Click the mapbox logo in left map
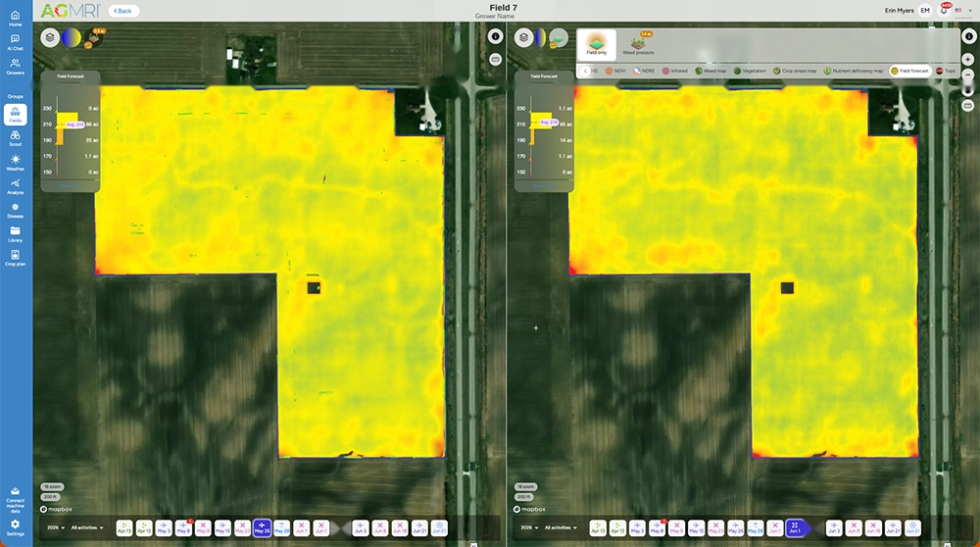Viewport: 980px width, 547px height. (x=56, y=509)
